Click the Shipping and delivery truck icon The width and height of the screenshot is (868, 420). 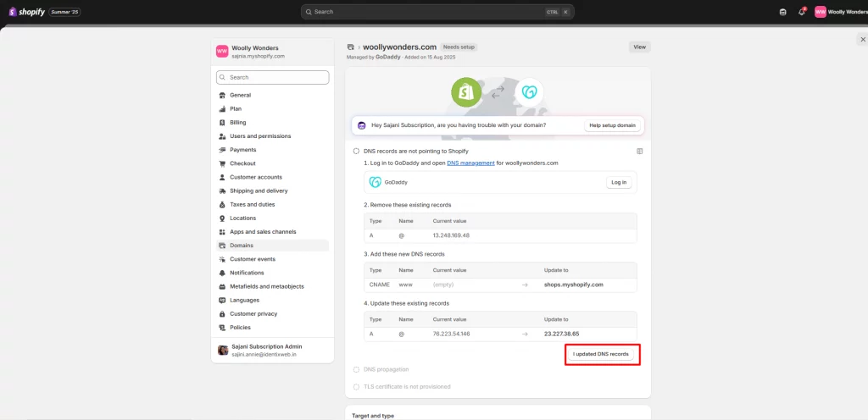point(223,191)
